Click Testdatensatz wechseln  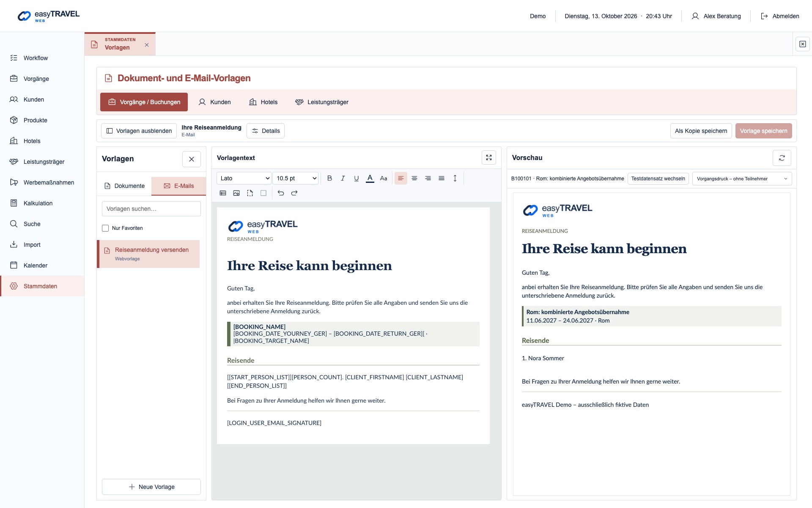coord(658,179)
